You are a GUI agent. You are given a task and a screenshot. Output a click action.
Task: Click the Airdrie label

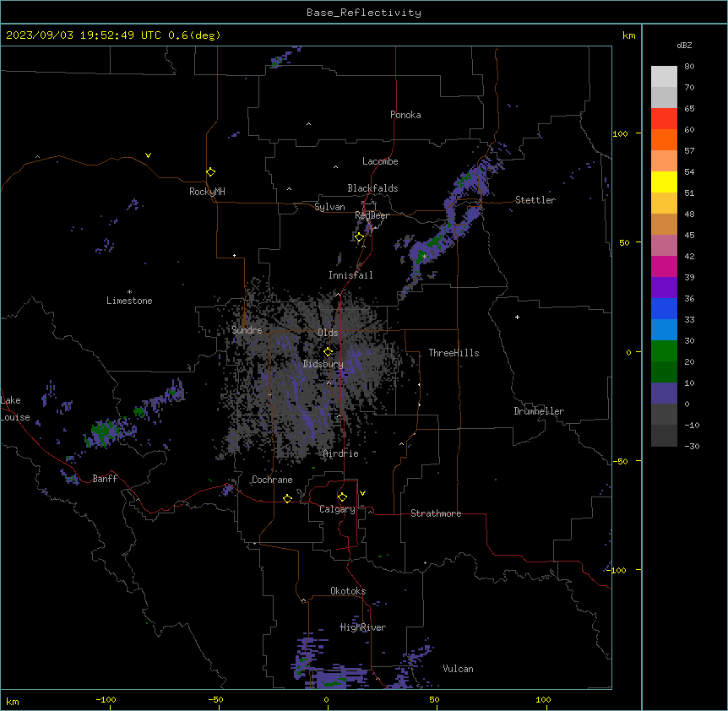[341, 453]
